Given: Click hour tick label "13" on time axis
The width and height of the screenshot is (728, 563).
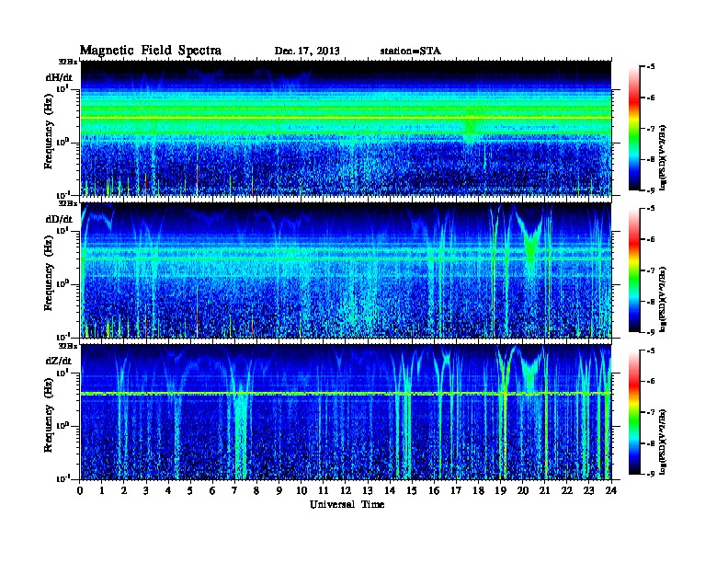Looking at the screenshot, I should pyautogui.click(x=368, y=491).
